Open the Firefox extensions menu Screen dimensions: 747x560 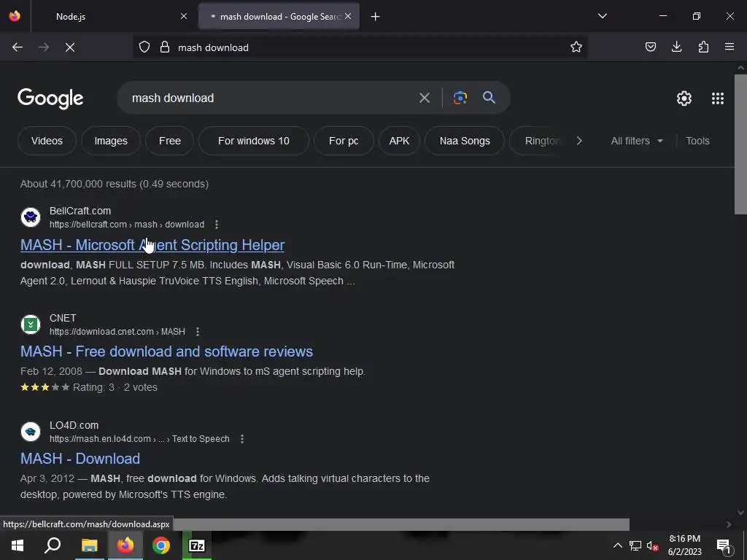703,47
